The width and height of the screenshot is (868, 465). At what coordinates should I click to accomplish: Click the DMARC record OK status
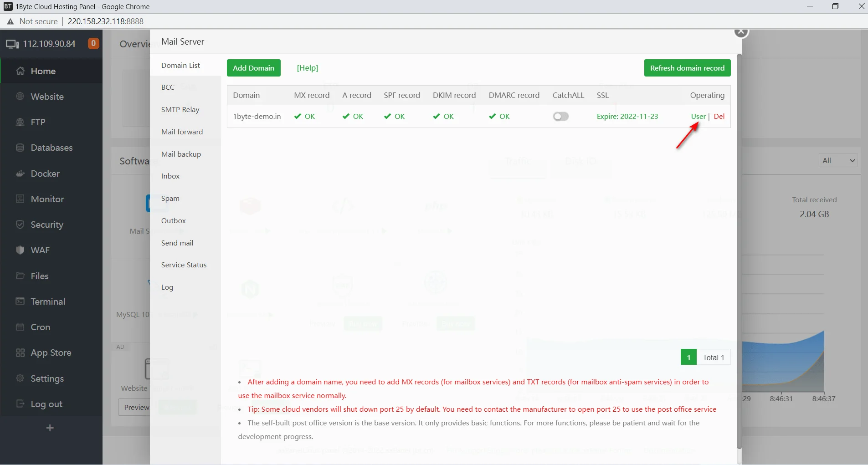coord(499,117)
